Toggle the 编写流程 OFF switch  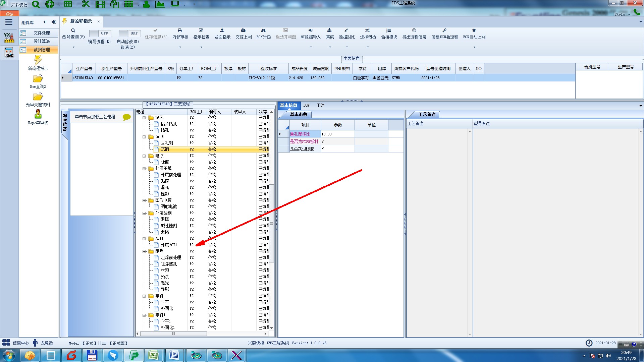[99, 33]
